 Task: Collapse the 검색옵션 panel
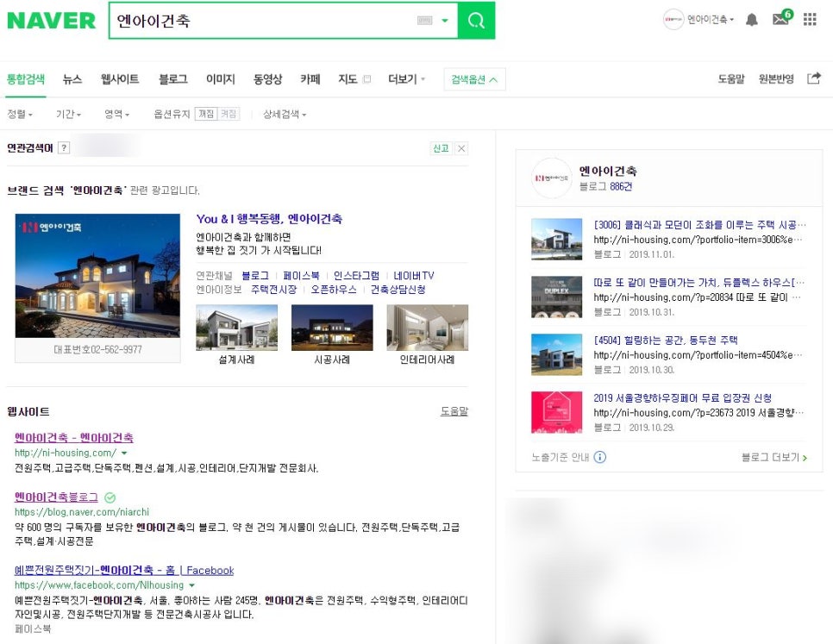pos(474,79)
